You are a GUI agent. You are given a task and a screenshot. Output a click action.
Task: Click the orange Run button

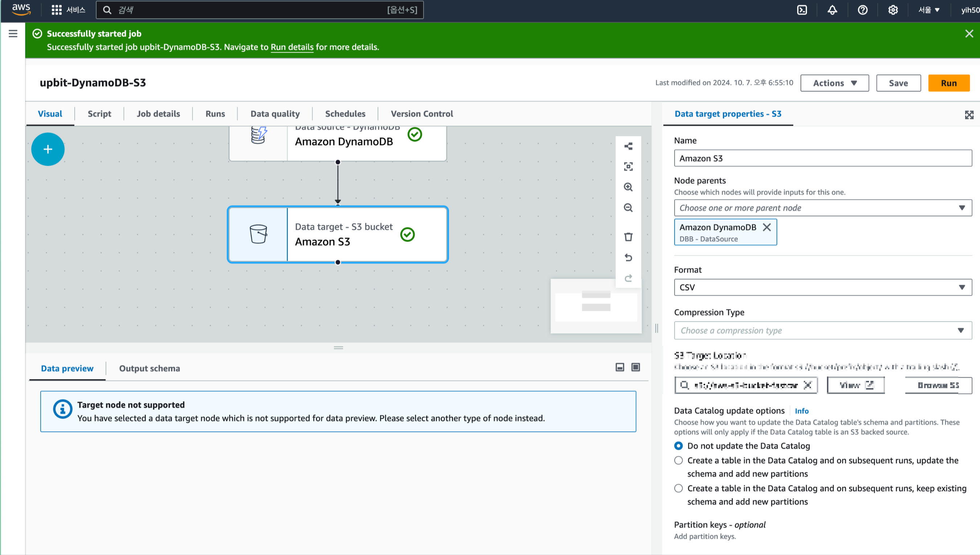click(x=948, y=83)
